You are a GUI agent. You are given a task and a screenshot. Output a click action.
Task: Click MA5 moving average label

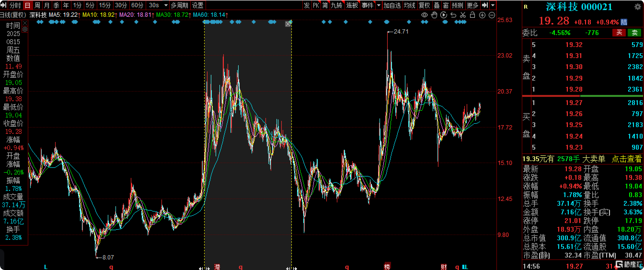64,15
